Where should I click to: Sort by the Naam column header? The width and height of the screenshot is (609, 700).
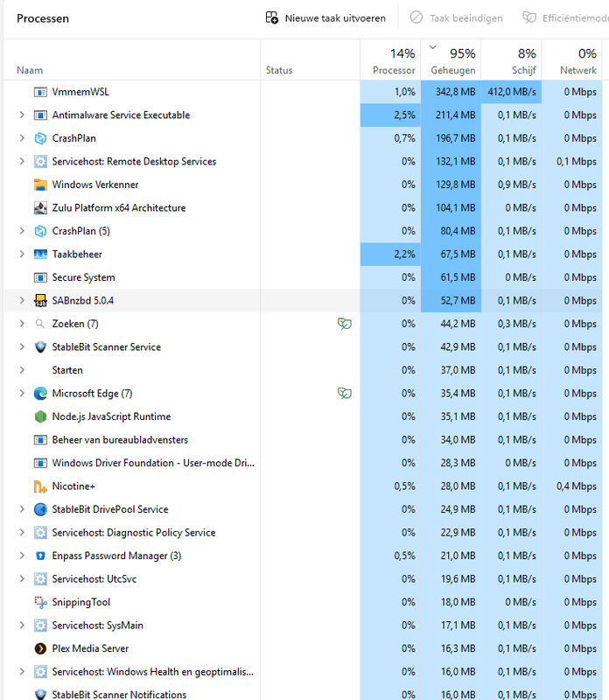(x=132, y=60)
